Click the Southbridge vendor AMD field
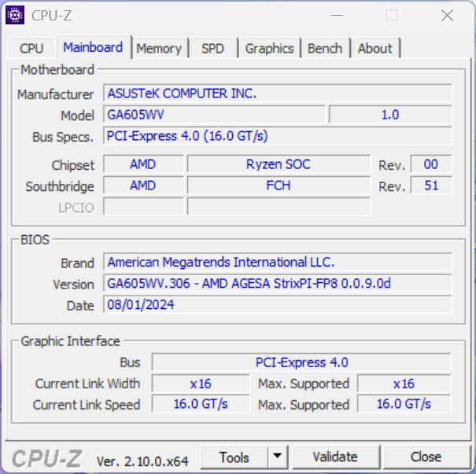 pos(143,186)
